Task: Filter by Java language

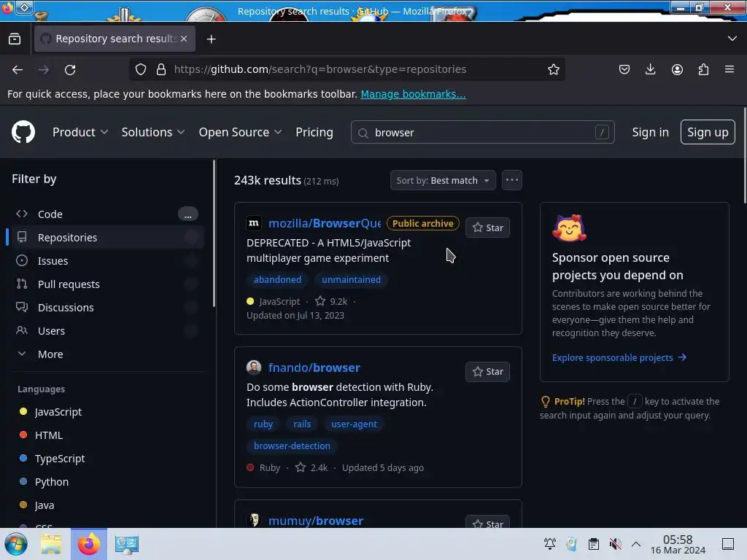Action: point(44,505)
